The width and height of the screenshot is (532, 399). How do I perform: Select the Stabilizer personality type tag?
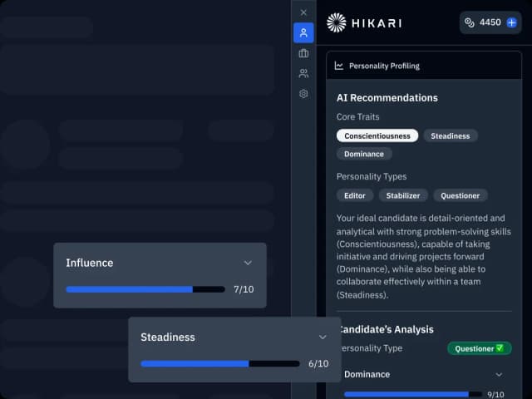(x=404, y=195)
